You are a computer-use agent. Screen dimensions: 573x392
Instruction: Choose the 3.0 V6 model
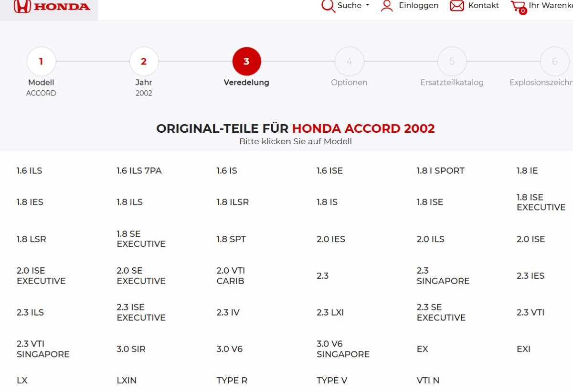[x=230, y=349]
